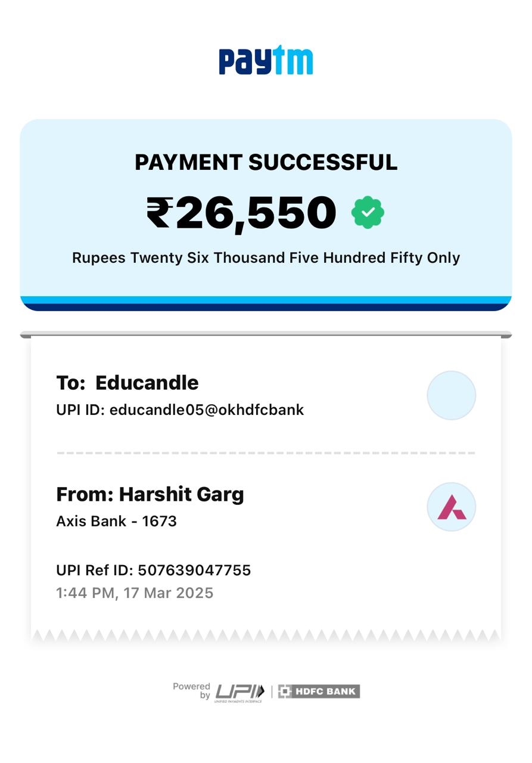
Task: Click the HDFC Bank logo
Action: click(x=319, y=691)
